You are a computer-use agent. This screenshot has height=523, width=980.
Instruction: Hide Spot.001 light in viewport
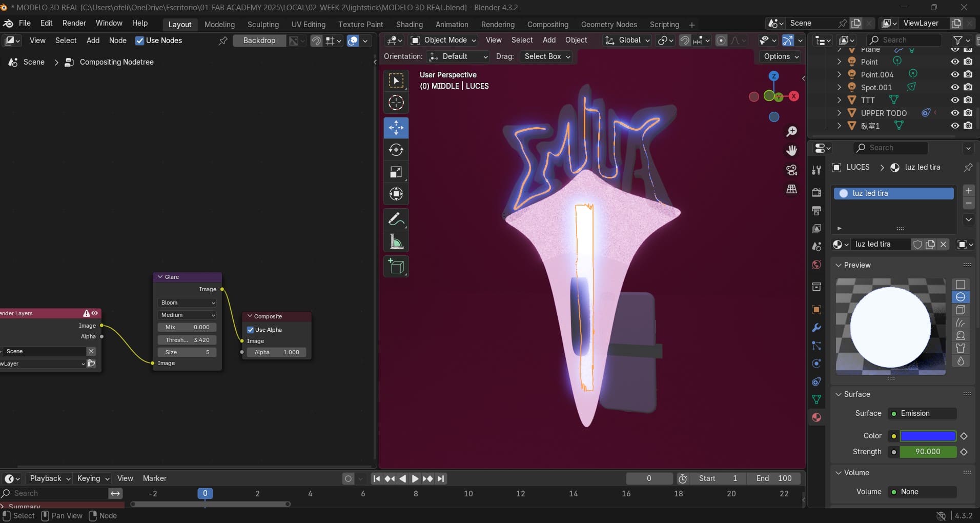(x=955, y=87)
